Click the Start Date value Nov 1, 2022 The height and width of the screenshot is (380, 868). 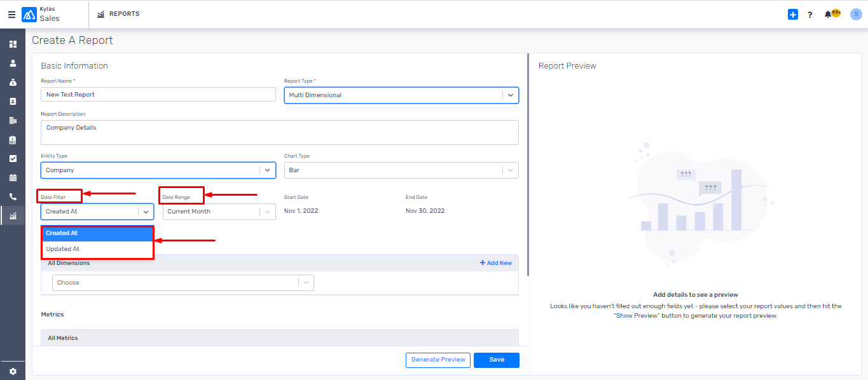pyautogui.click(x=301, y=211)
